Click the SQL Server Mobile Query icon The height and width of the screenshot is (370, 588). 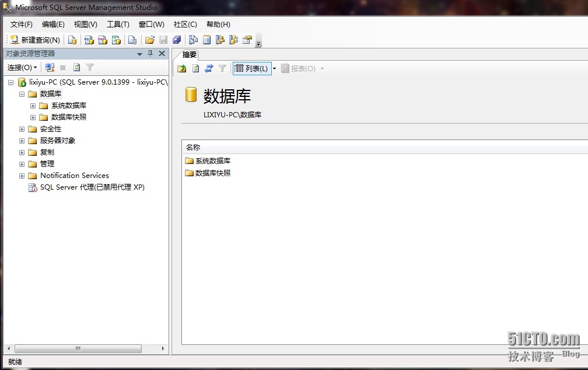click(x=132, y=40)
